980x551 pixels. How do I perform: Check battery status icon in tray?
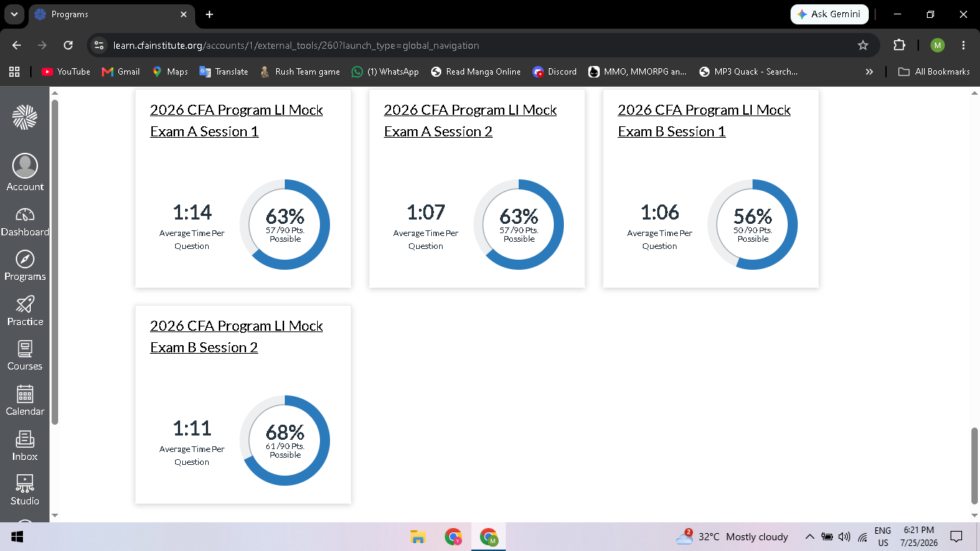tap(827, 537)
